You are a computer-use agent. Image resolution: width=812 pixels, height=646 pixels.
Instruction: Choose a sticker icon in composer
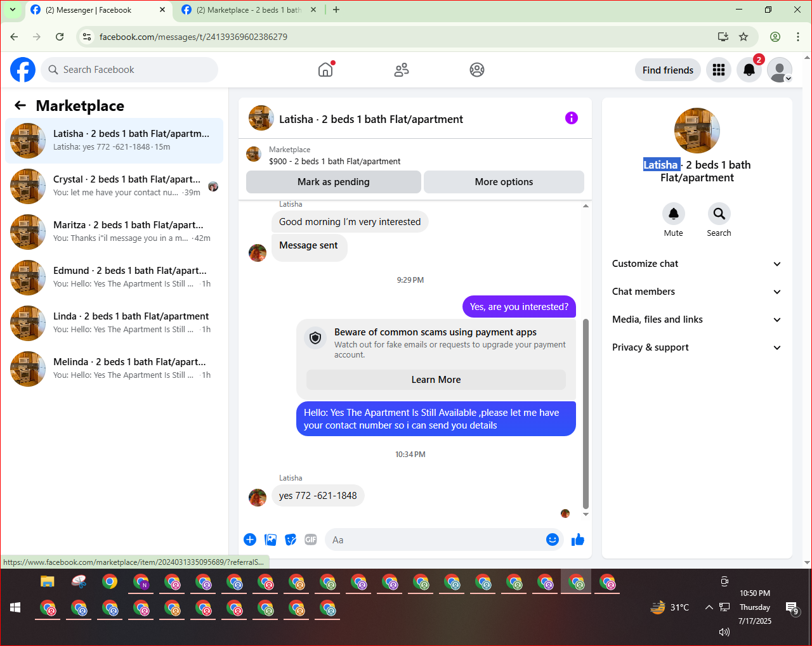pos(291,539)
